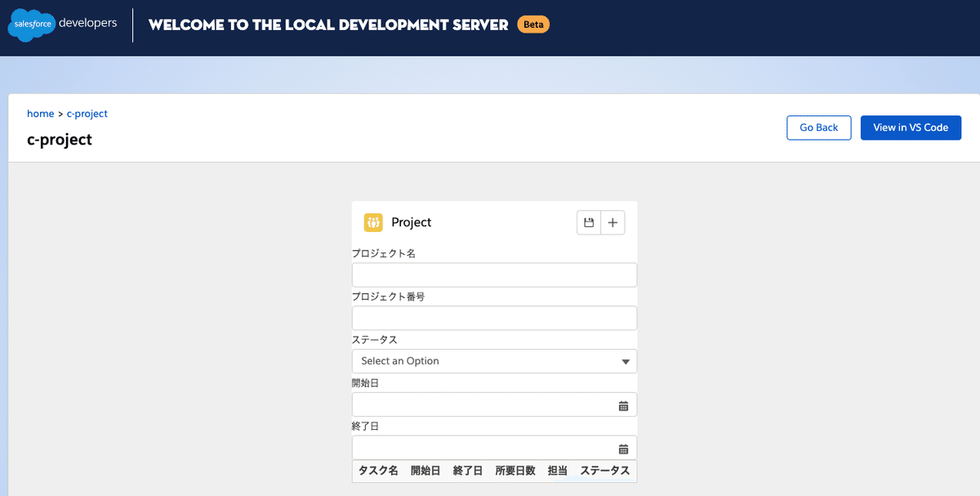
Task: Select the 担当 column header
Action: pos(558,471)
